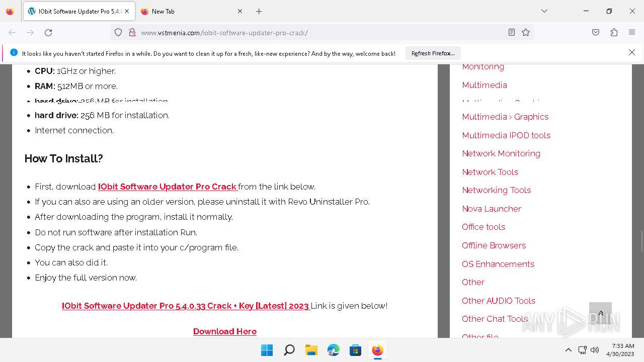This screenshot has width=644, height=362.
Task: Open the Monitoring category
Action: coord(483,67)
